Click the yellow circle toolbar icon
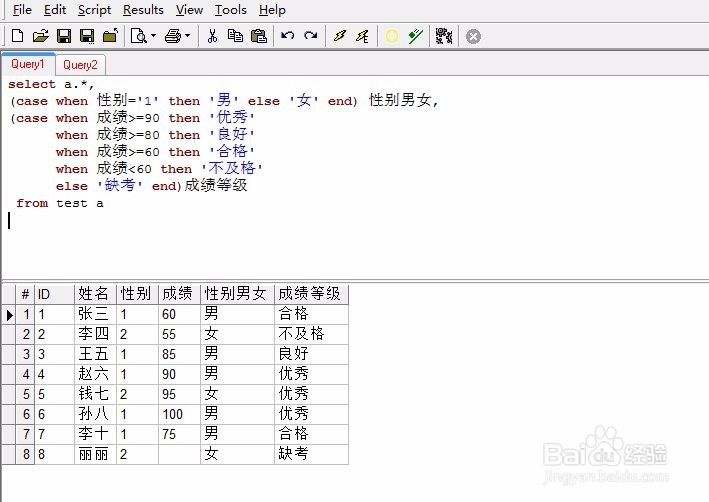 pyautogui.click(x=392, y=36)
